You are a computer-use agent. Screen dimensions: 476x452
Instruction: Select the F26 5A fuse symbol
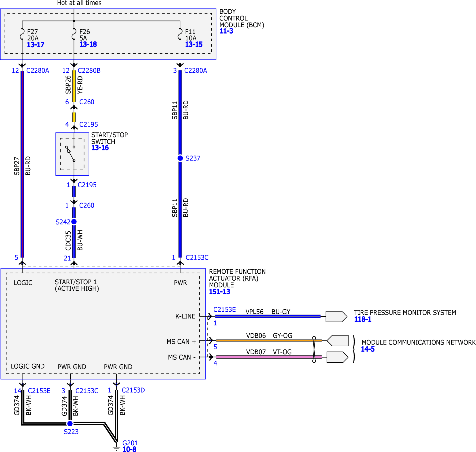pos(74,34)
